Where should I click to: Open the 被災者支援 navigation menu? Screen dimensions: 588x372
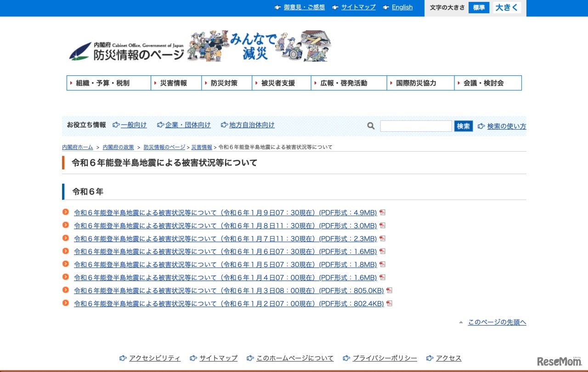pyautogui.click(x=278, y=83)
